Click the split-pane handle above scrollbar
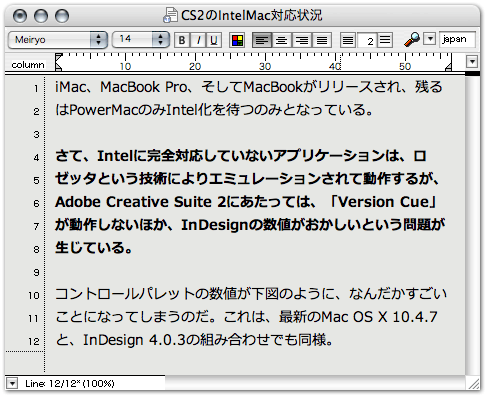485x395 pixels. [x=472, y=73]
